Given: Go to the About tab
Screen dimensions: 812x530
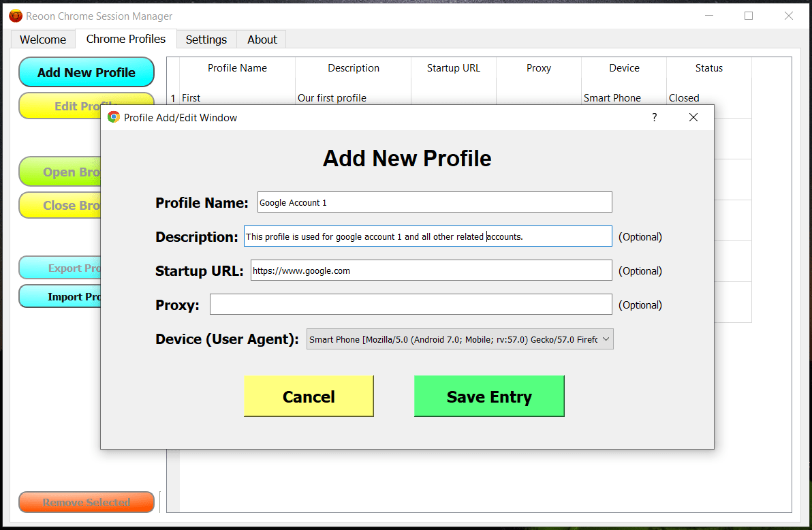Looking at the screenshot, I should point(262,40).
